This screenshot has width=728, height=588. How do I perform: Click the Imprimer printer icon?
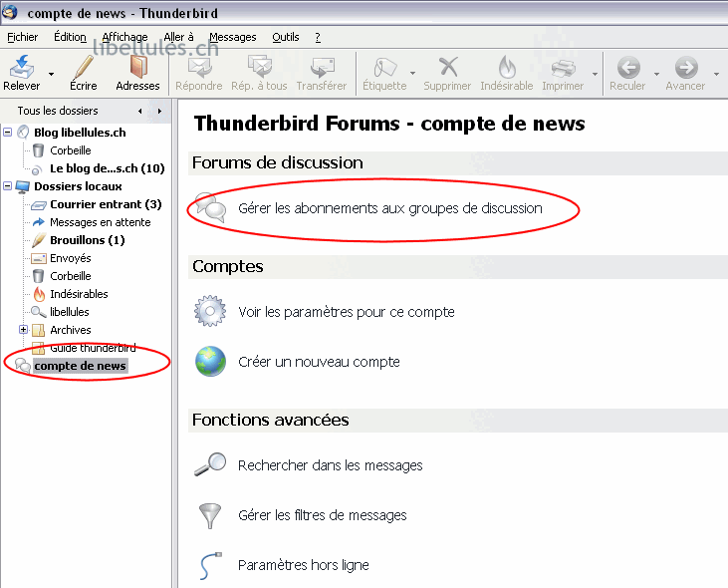(x=563, y=68)
